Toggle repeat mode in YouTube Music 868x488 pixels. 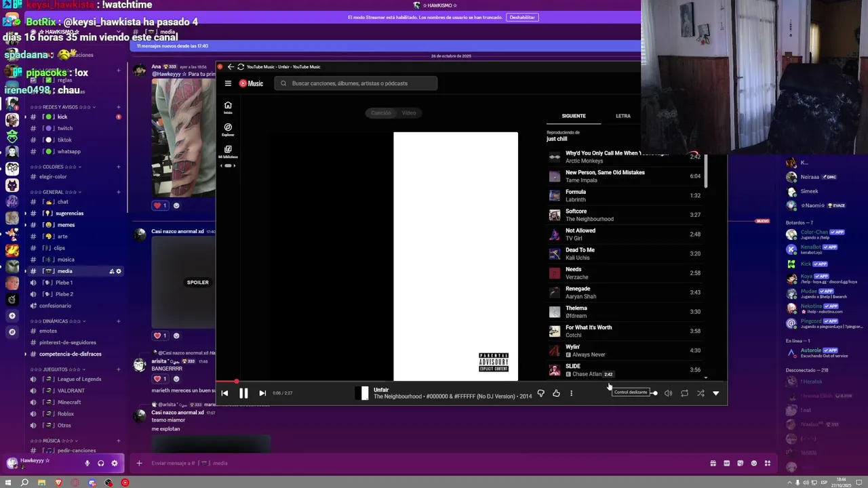[x=684, y=393]
